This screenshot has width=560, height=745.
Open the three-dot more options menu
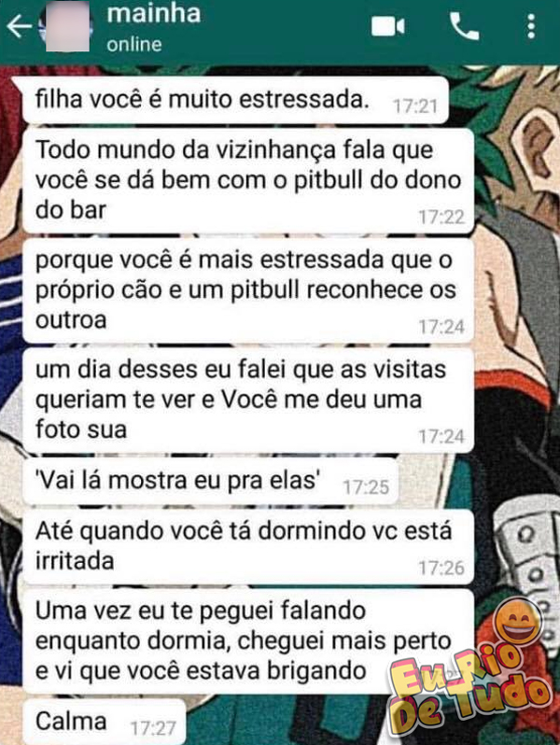(x=531, y=26)
